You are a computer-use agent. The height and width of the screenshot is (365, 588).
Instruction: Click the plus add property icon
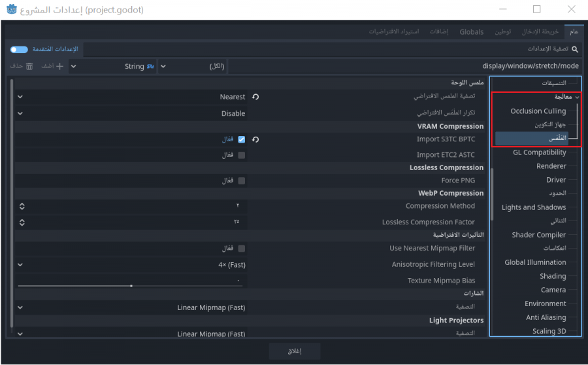coord(60,66)
